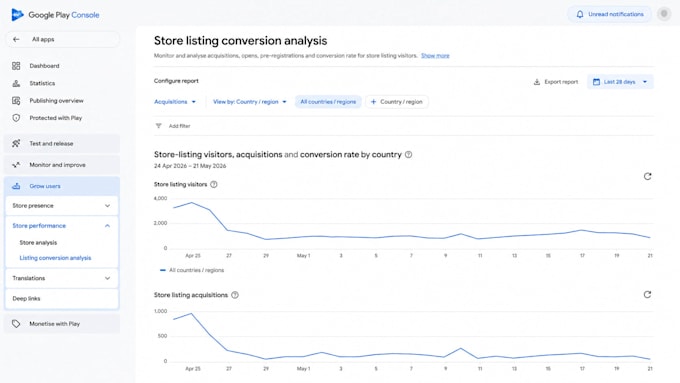Viewport: 680px width, 383px height.
Task: Click the calendar icon in date selector
Action: [x=596, y=82]
